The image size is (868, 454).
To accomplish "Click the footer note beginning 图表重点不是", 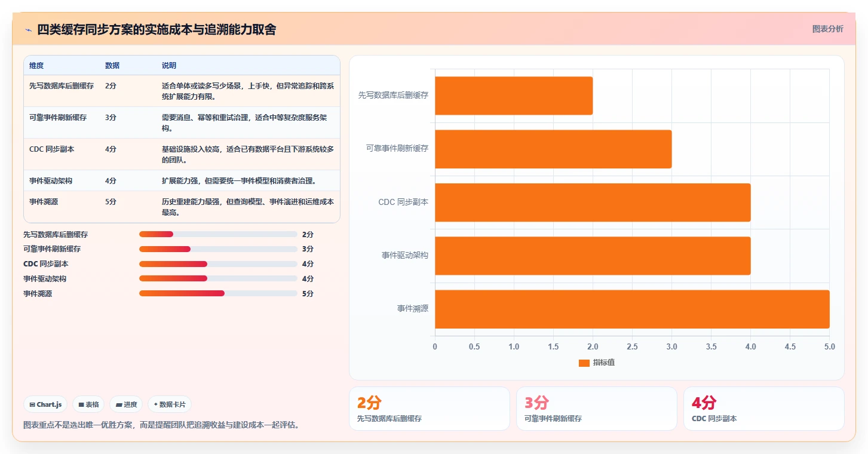I will pos(161,425).
